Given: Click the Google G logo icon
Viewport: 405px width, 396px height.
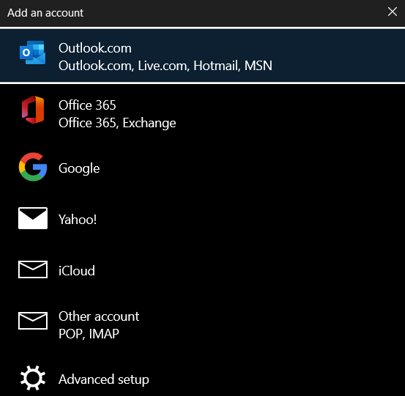Looking at the screenshot, I should click(x=33, y=167).
